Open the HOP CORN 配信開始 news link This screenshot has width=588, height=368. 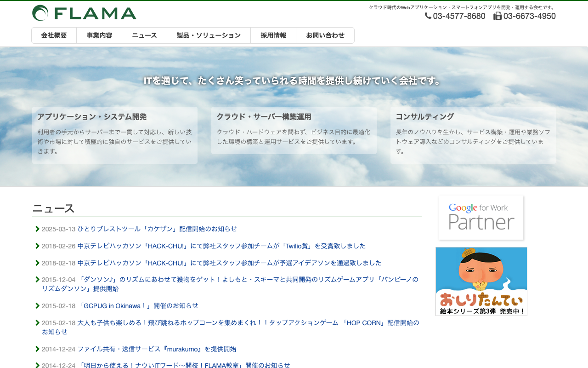click(231, 327)
